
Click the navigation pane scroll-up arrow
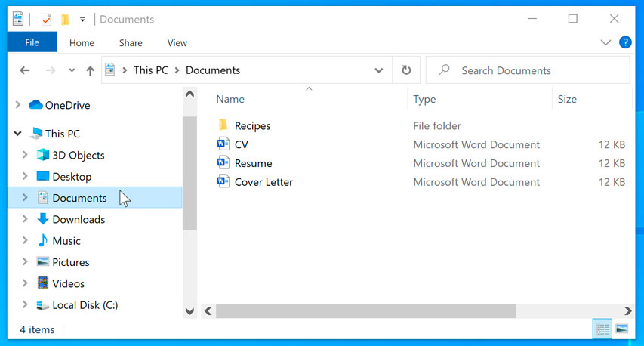point(190,94)
